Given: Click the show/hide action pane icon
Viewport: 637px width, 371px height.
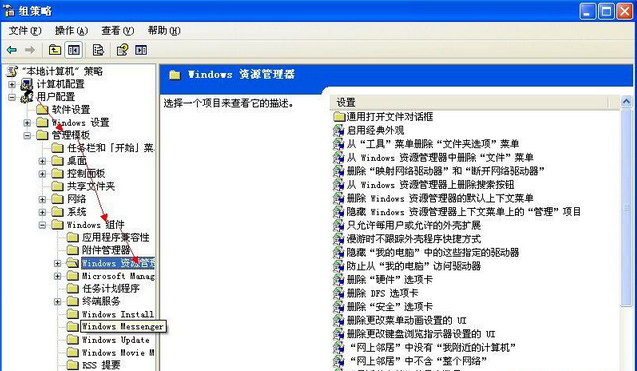Looking at the screenshot, I should coord(141,50).
